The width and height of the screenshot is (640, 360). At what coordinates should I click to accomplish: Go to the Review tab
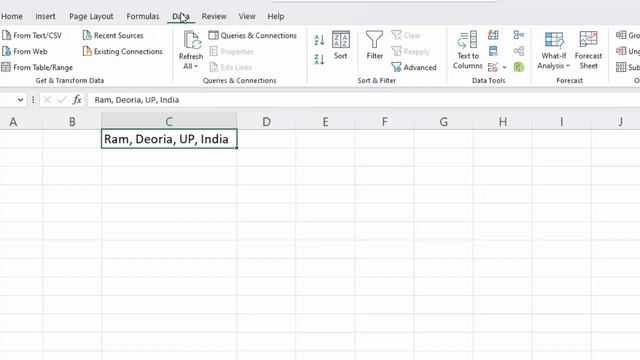[214, 16]
